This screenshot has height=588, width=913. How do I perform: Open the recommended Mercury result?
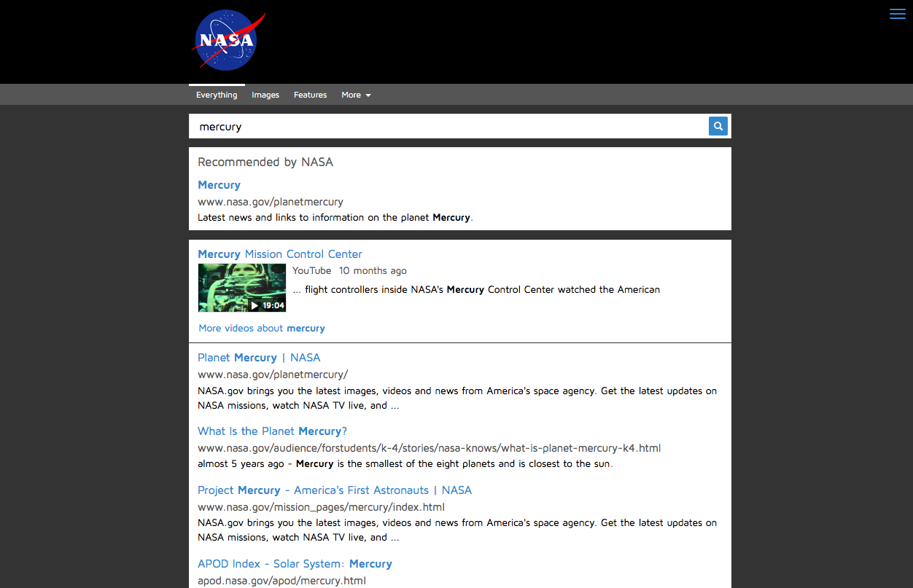[x=219, y=184]
